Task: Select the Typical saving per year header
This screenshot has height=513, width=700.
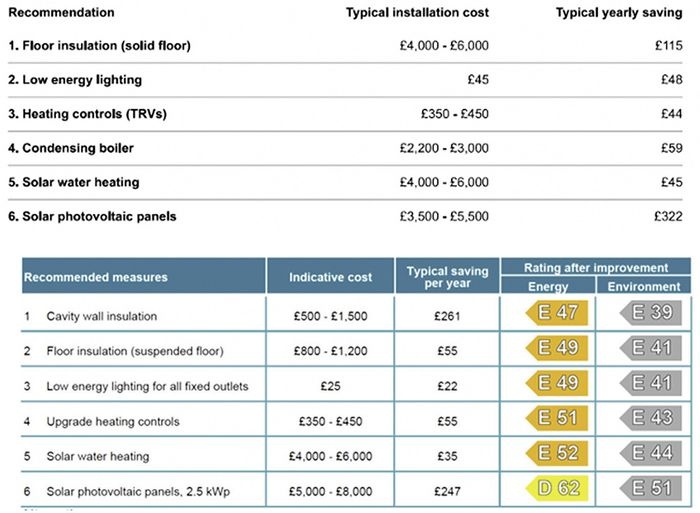Action: 447,276
